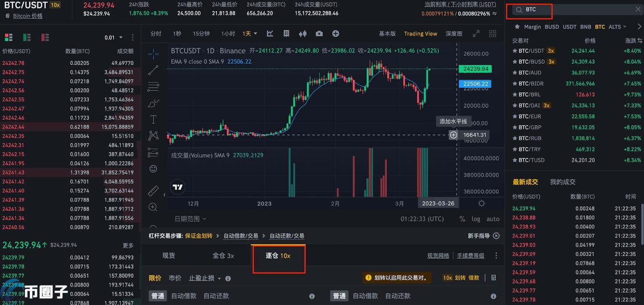Open the technical indicators icon
The width and height of the screenshot is (644, 305).
tap(269, 33)
